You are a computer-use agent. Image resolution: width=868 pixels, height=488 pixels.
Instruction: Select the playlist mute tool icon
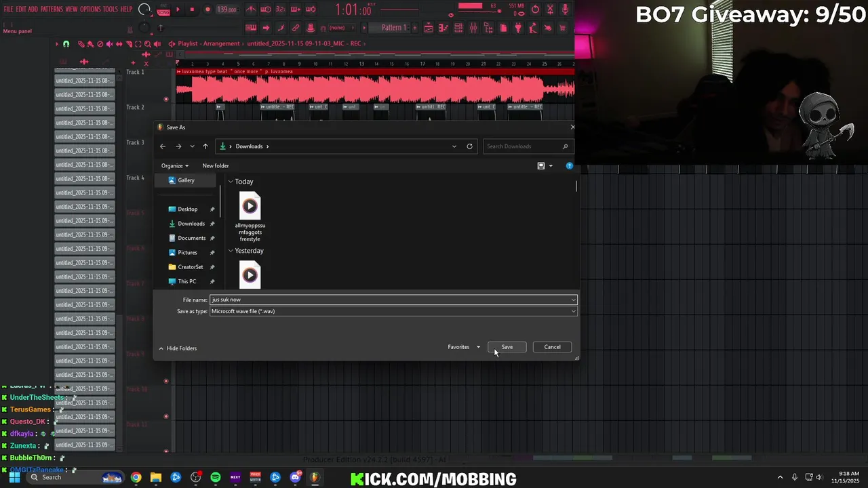pyautogui.click(x=110, y=44)
